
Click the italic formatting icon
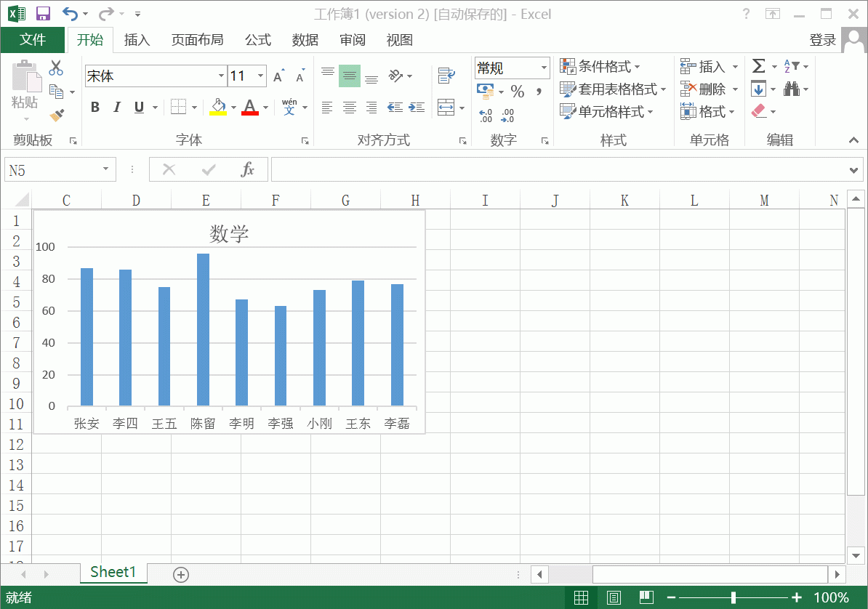116,106
